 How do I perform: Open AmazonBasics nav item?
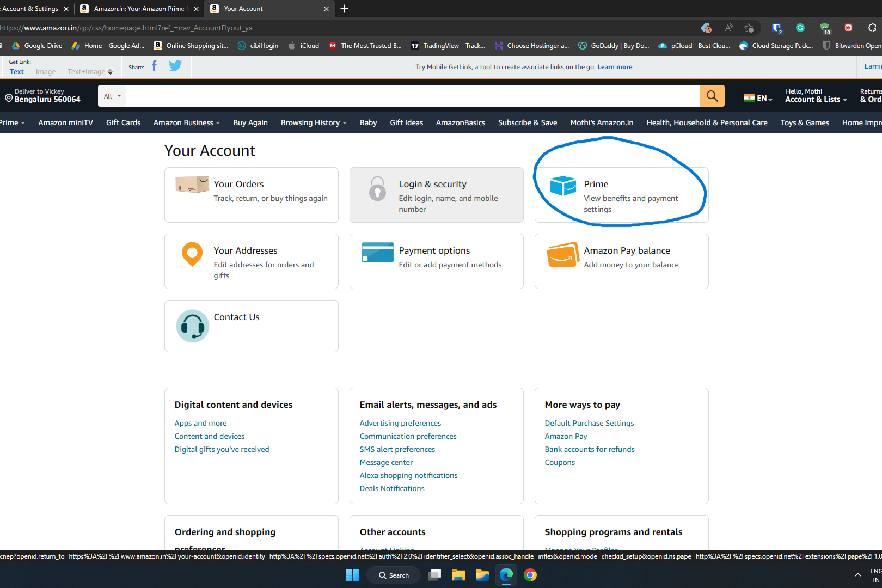tap(460, 123)
